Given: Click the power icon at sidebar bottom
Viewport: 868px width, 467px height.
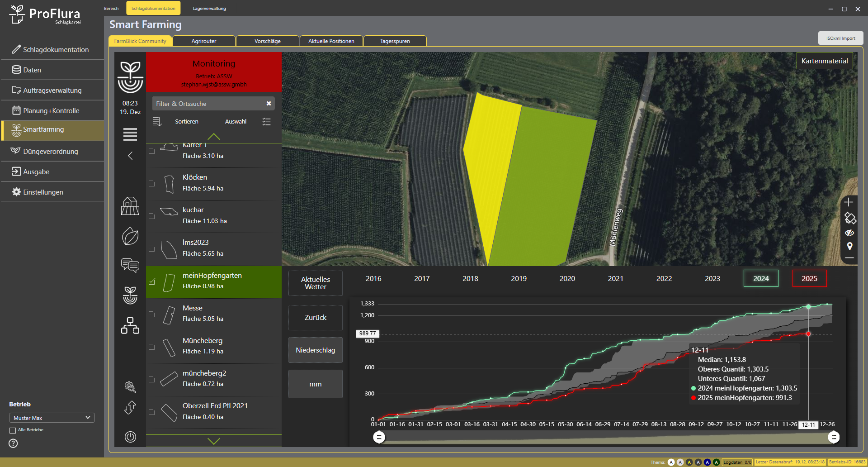Looking at the screenshot, I should [130, 437].
